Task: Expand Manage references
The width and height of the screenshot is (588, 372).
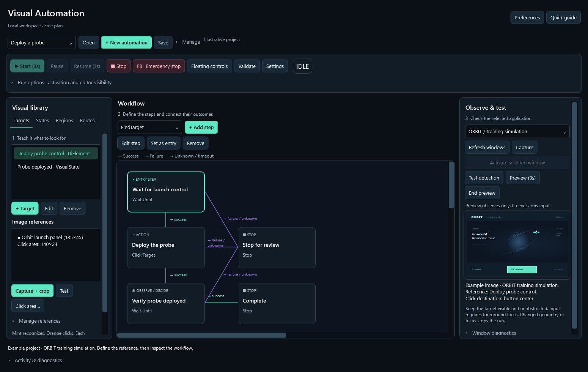Action: click(36, 321)
